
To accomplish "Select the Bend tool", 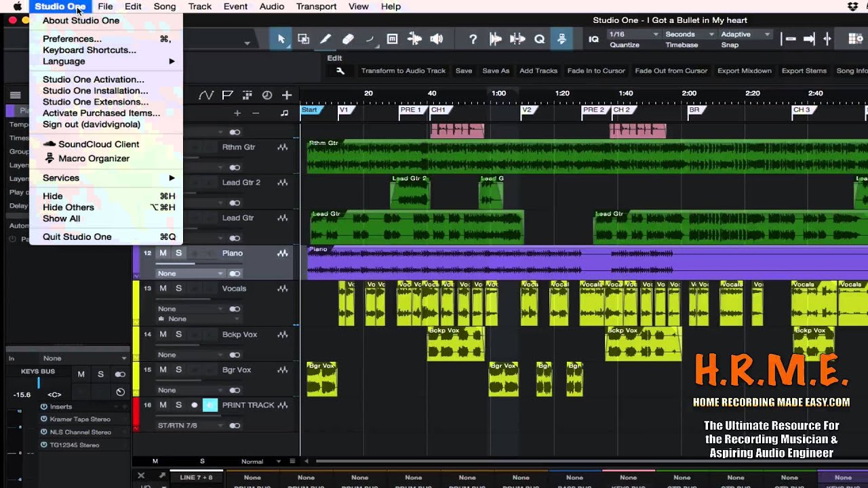I will 370,39.
